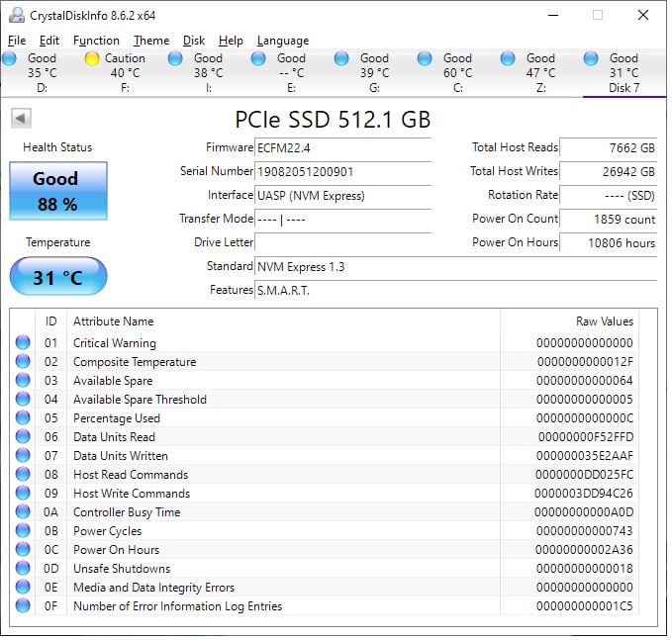Open the Function menu
Image resolution: width=672 pixels, height=640 pixels.
pos(96,41)
